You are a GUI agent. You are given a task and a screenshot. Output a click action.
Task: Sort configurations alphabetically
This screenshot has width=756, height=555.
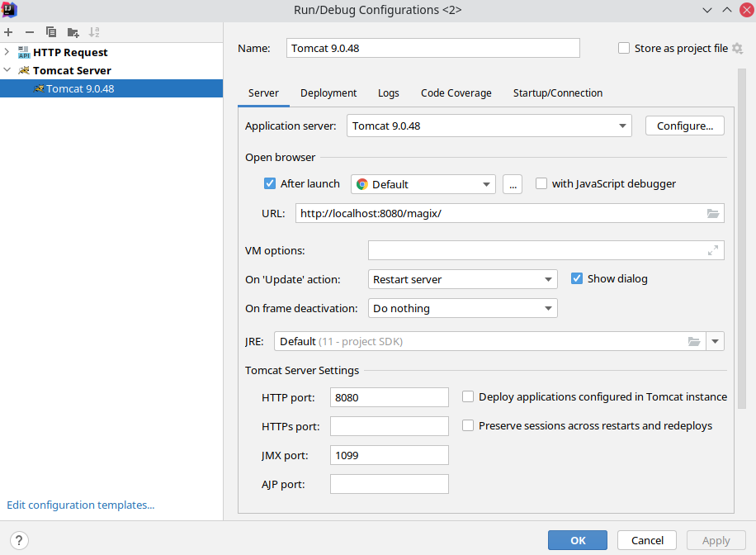pyautogui.click(x=94, y=32)
